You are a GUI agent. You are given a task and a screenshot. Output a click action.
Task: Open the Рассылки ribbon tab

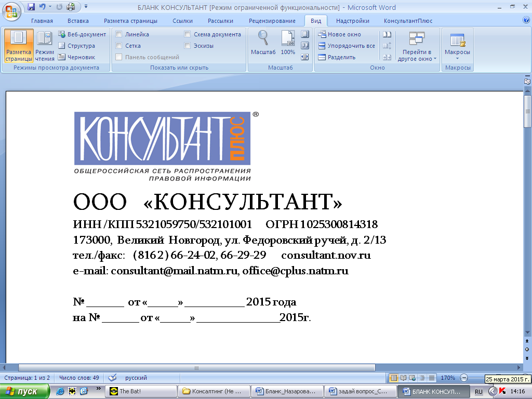[x=220, y=21]
